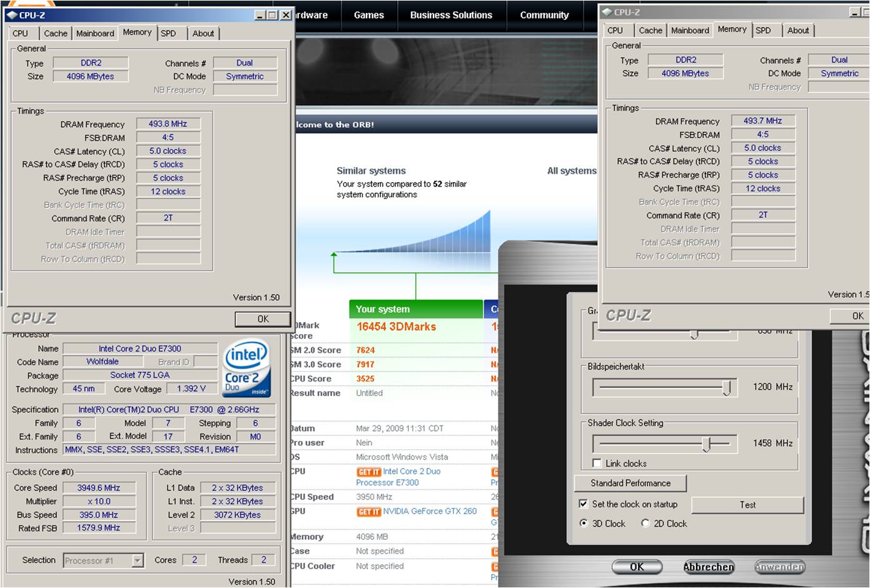Click Size 4096 MBytes in left window
Image resolution: width=870 pixels, height=588 pixels.
[91, 76]
